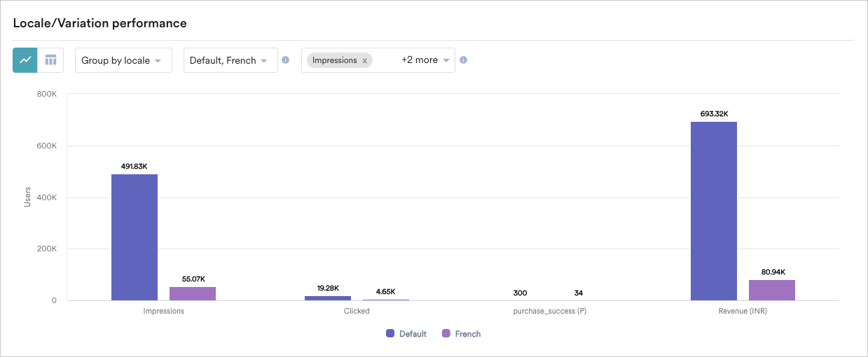Toggle Default series in the legend
868x357 pixels.
[413, 334]
